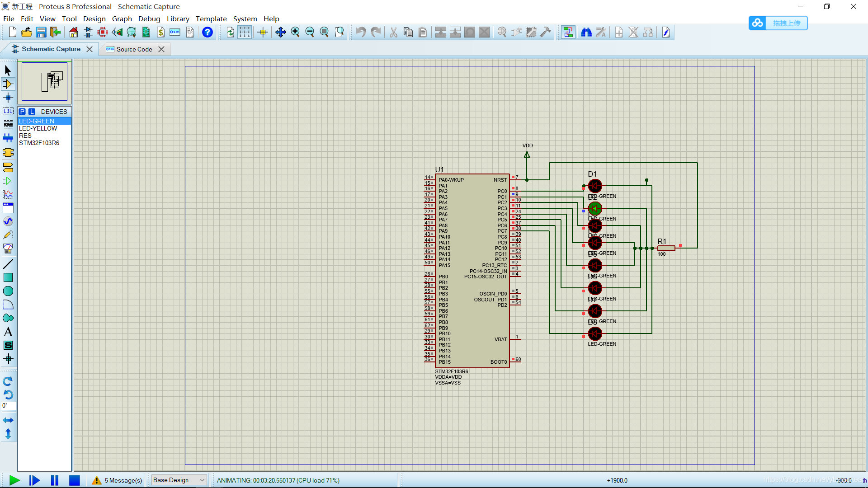Close the Schematic Capture tab
Viewport: 868px width, 488px height.
(x=90, y=49)
